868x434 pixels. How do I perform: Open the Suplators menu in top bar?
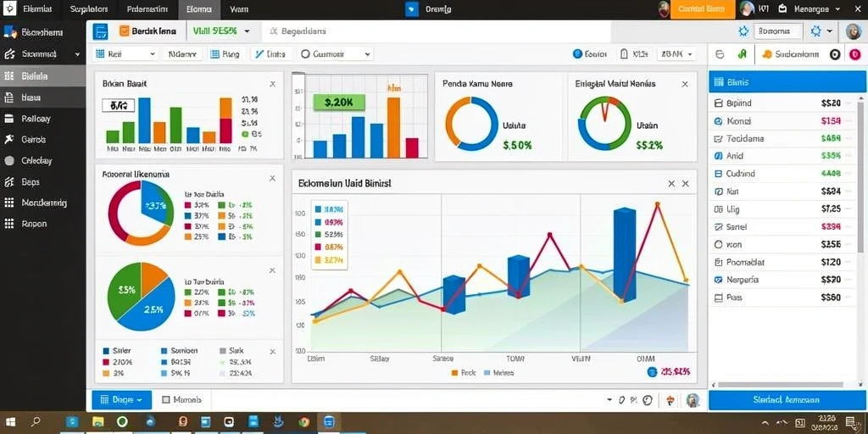tap(88, 9)
